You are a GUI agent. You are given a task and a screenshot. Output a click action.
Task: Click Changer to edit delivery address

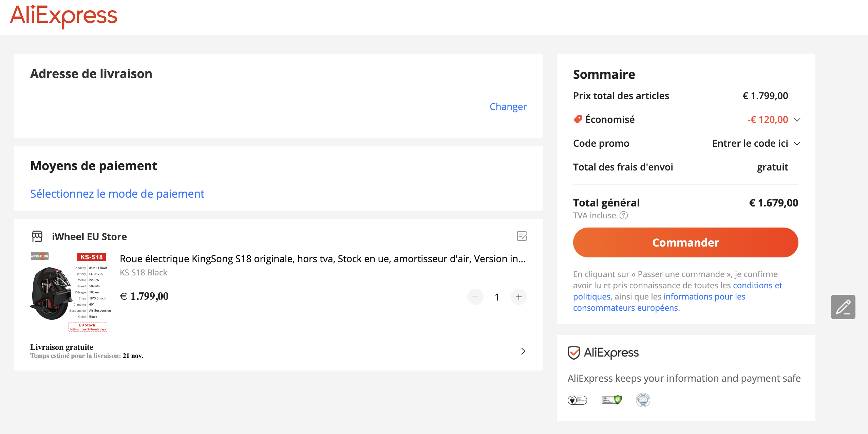508,107
